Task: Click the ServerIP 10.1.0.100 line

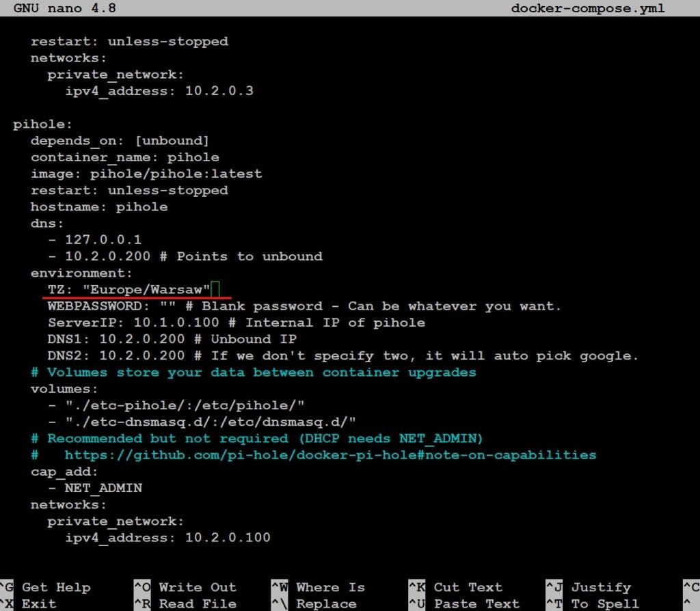Action: 237,323
